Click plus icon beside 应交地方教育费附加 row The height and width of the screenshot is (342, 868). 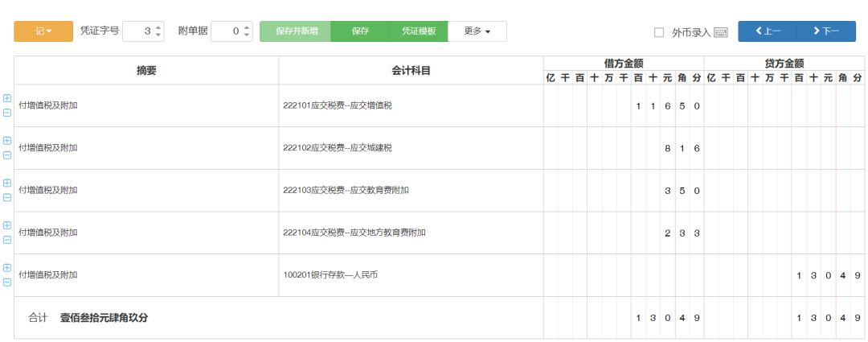pos(7,225)
